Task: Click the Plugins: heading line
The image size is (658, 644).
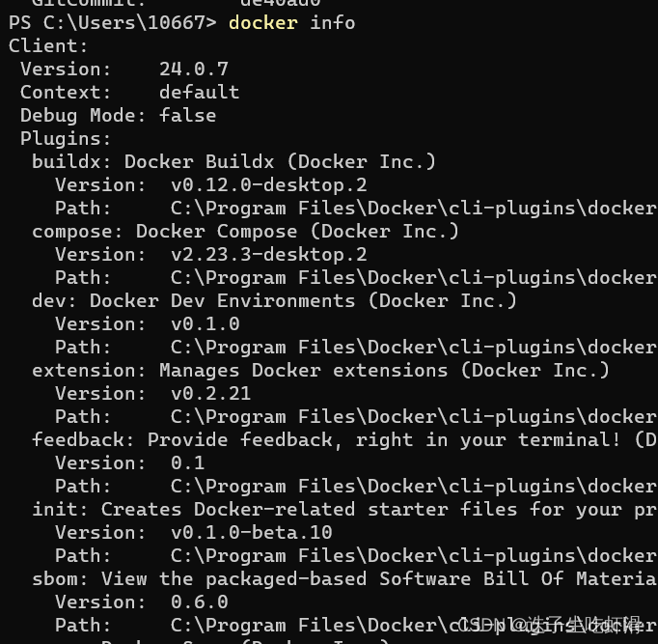Action: (x=66, y=139)
